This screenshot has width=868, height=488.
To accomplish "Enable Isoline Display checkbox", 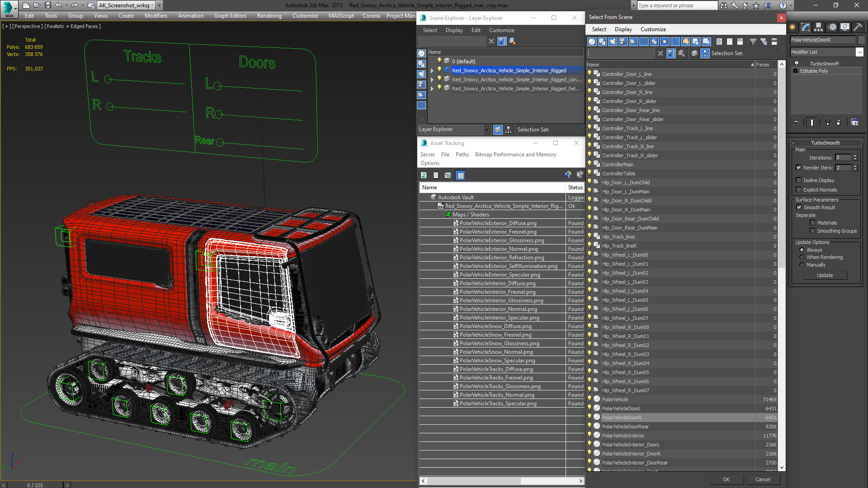I will pos(798,180).
